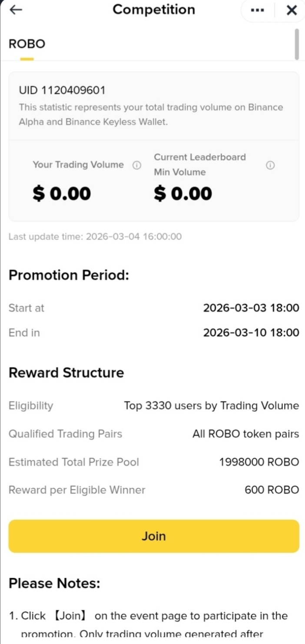Click the End in date value
305x644 pixels.
pos(251,333)
